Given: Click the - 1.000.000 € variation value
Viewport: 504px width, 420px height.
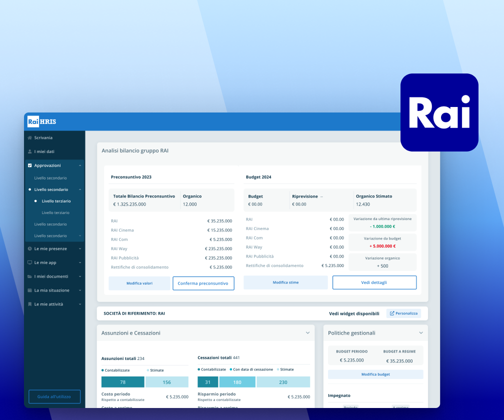Looking at the screenshot, I should [382, 226].
